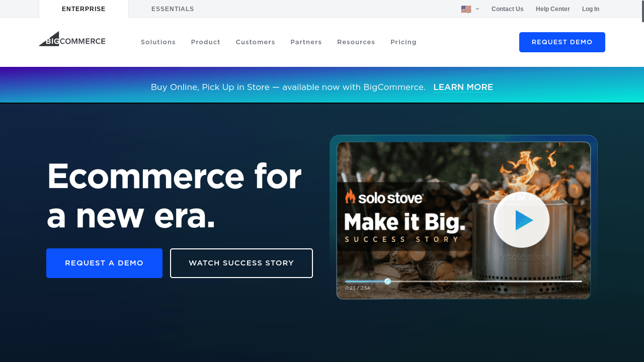This screenshot has height=362, width=644.
Task: Open the Solutions menu
Action: (158, 42)
